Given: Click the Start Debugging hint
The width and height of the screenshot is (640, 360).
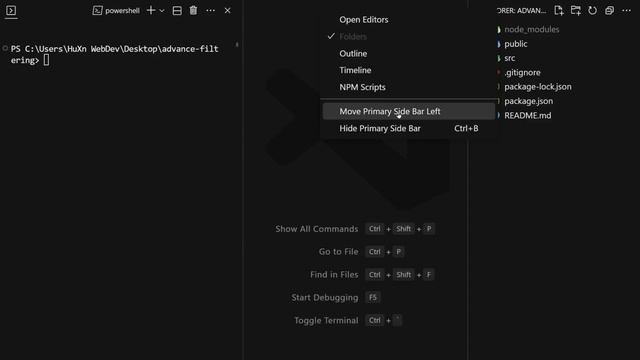Looking at the screenshot, I should click(x=324, y=298).
